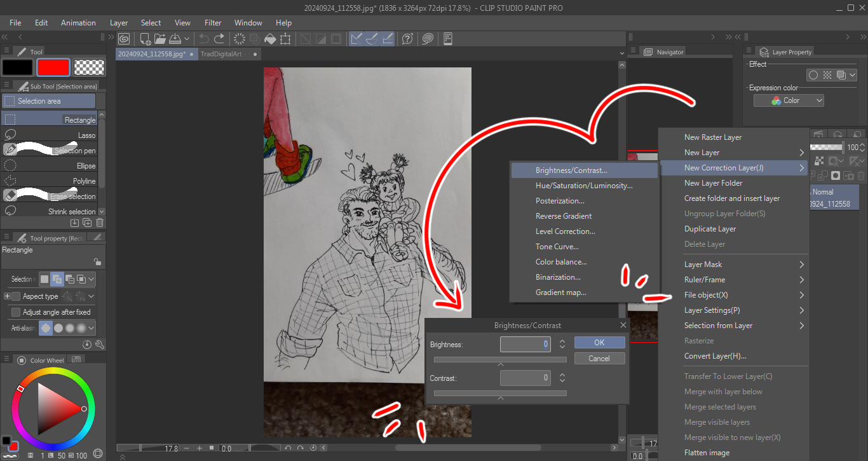Select the Ellipse selection sub tool

[50, 165]
